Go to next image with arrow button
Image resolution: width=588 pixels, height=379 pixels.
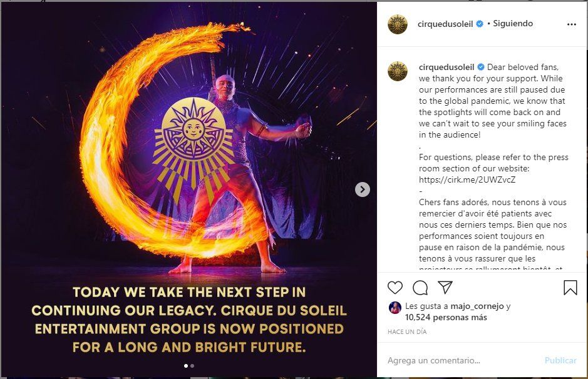(x=363, y=189)
